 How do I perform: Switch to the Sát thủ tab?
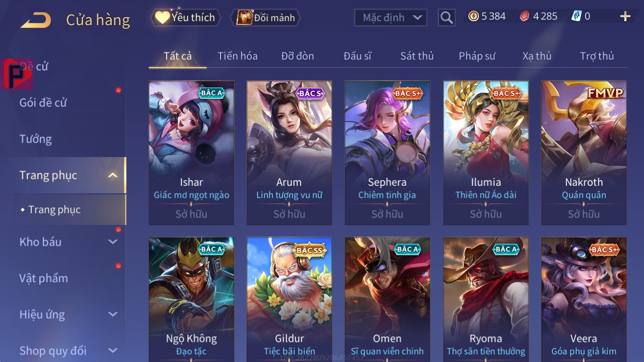point(417,56)
